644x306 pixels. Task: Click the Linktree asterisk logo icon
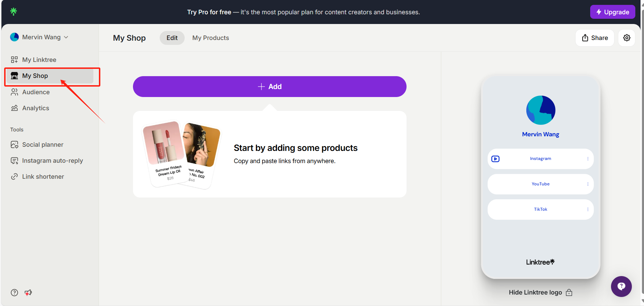pos(14,11)
